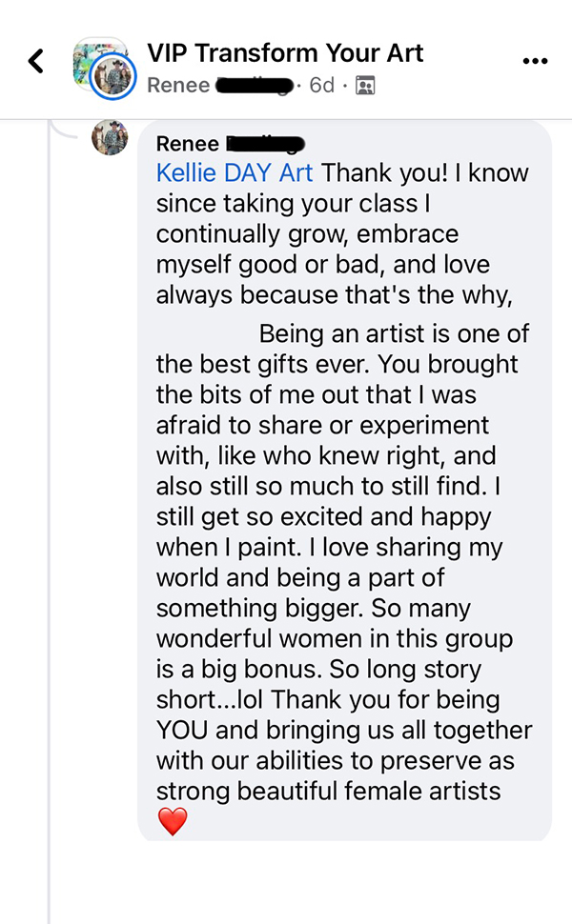The width and height of the screenshot is (572, 924).
Task: Click the 6d post timestamp
Action: 322,86
